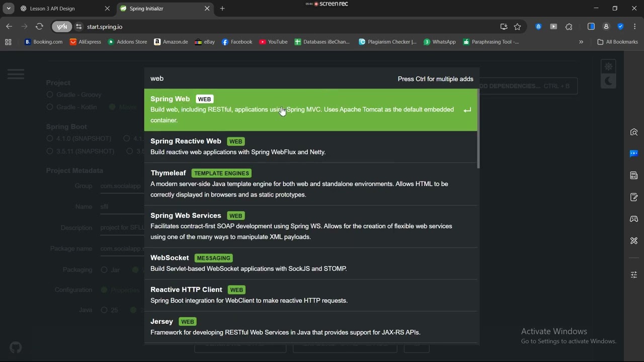
Task: Open Databases iBeChan bookmark
Action: 322,42
